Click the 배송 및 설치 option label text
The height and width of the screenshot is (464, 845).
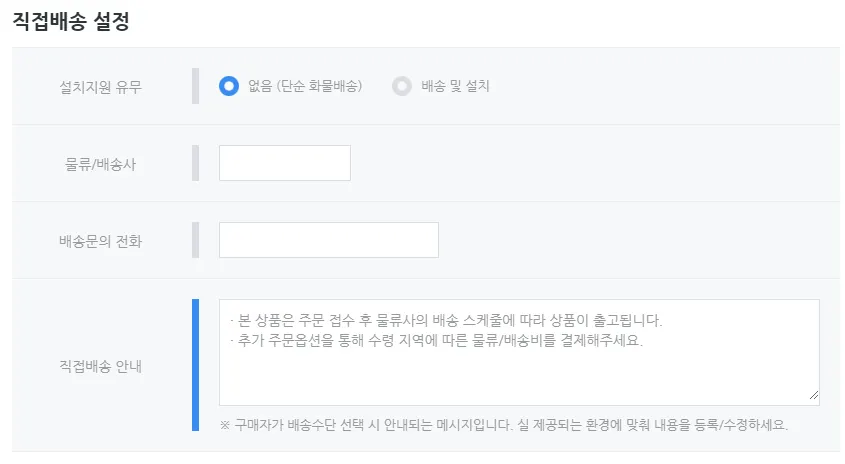coord(455,86)
